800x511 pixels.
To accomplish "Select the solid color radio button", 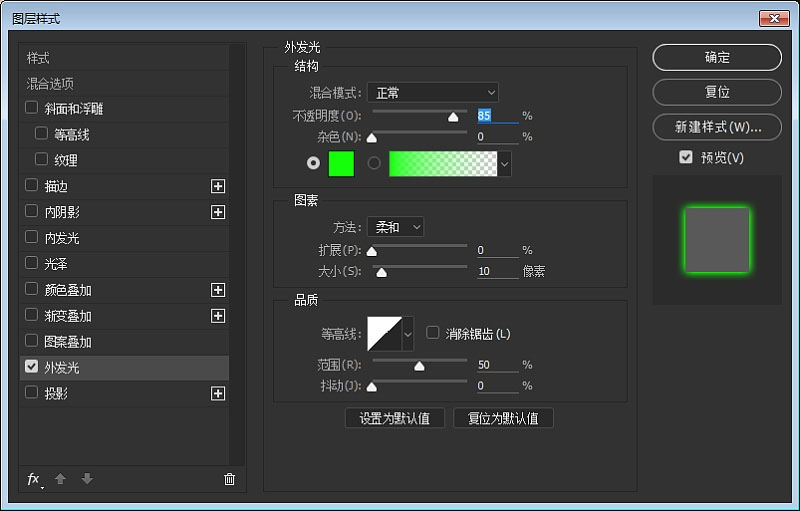I will [x=313, y=163].
